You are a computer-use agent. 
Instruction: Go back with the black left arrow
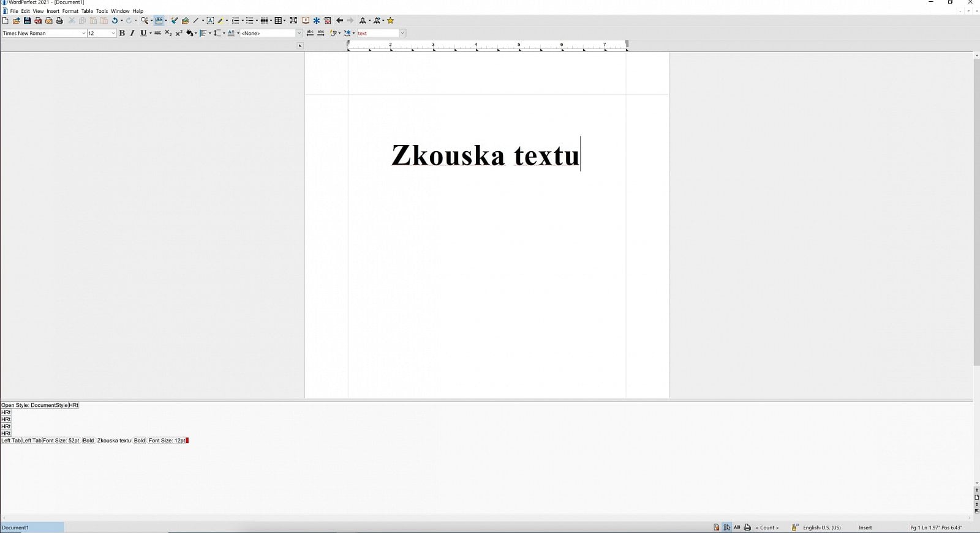(x=340, y=20)
